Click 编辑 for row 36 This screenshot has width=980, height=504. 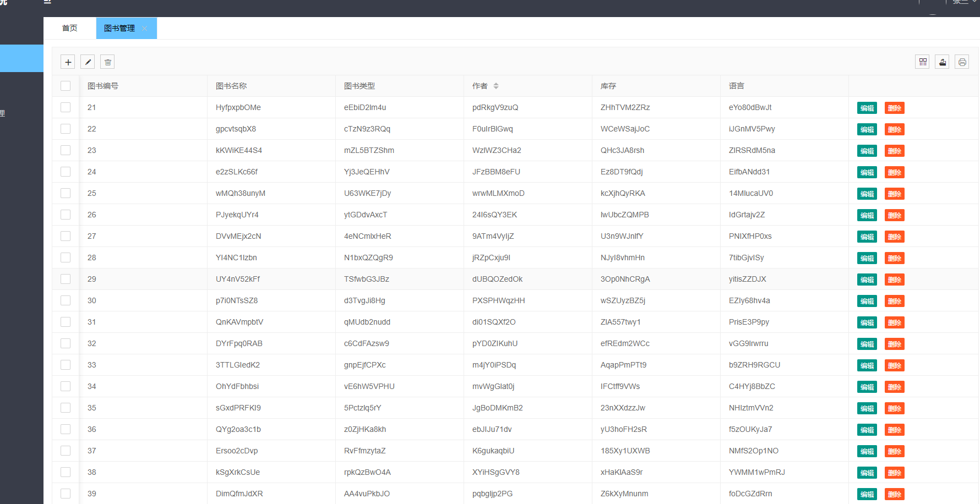[x=867, y=430]
